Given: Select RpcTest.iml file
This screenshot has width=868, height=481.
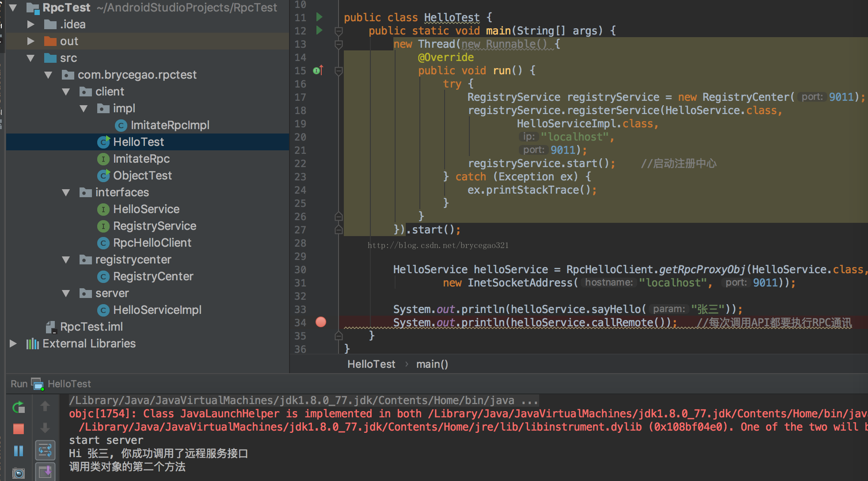Looking at the screenshot, I should coord(91,327).
